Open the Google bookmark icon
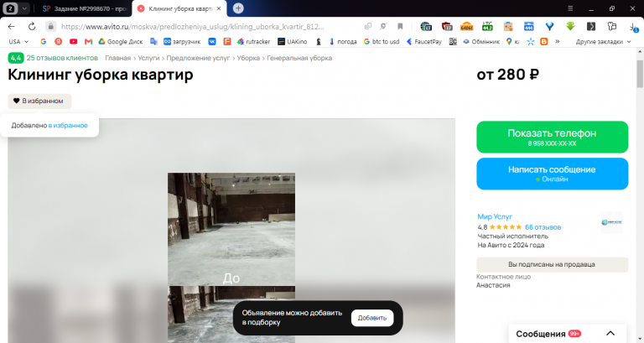 click(x=43, y=41)
